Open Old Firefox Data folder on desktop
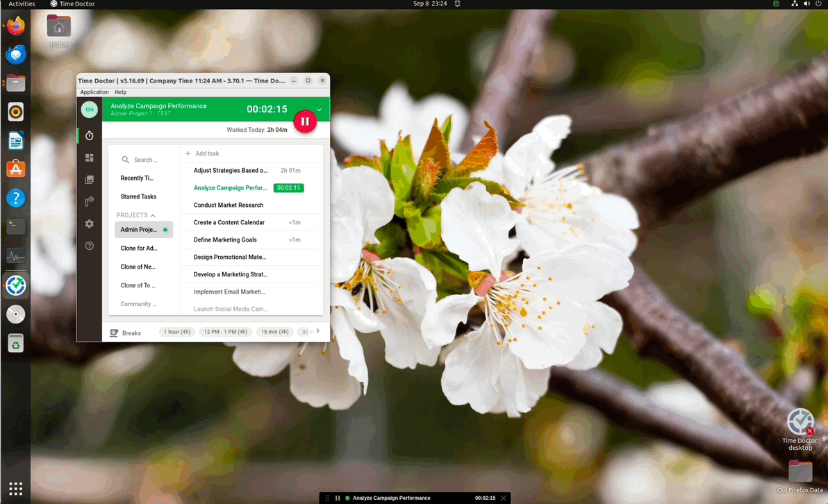This screenshot has height=504, width=828. point(800,476)
